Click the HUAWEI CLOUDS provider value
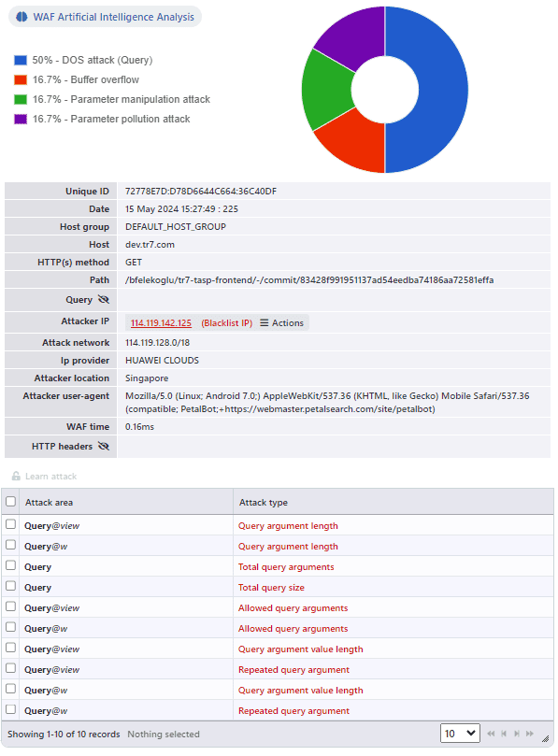558x756 pixels. point(162,360)
